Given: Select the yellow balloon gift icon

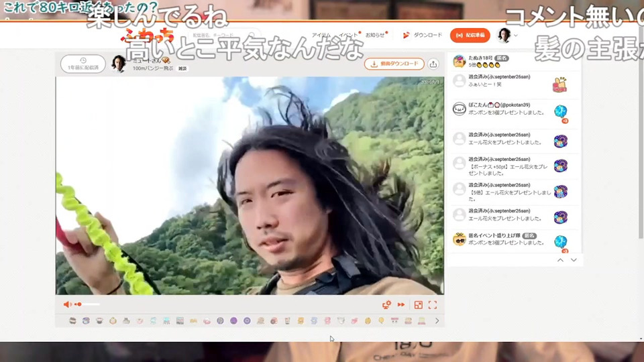Looking at the screenshot, I should click(381, 320).
